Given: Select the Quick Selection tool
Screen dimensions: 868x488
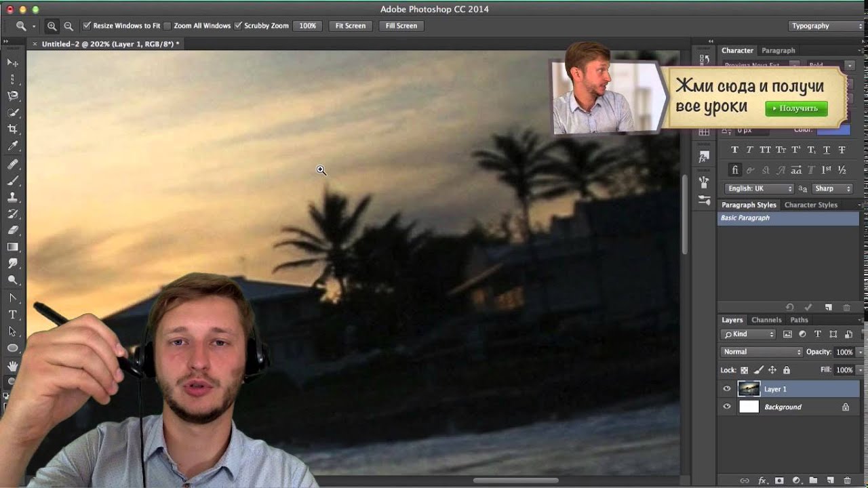Looking at the screenshot, I should pyautogui.click(x=12, y=113).
